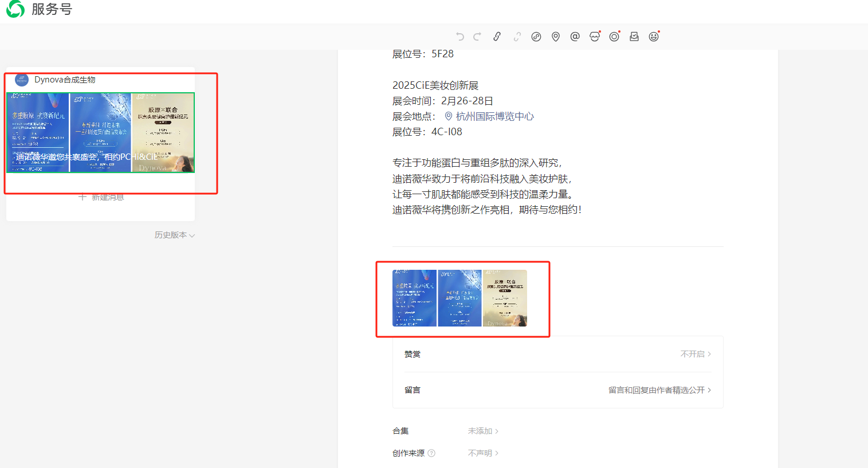This screenshot has width=868, height=468.
Task: Click the 合集 label
Action: 400,431
